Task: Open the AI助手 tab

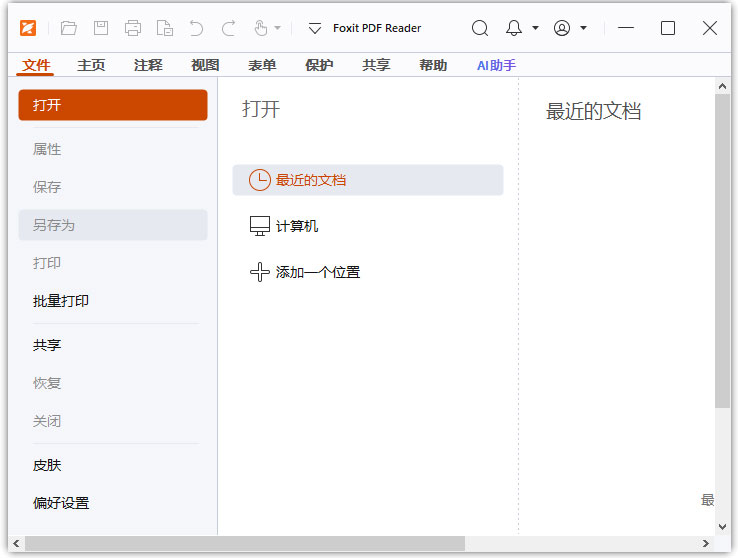Action: pyautogui.click(x=497, y=65)
